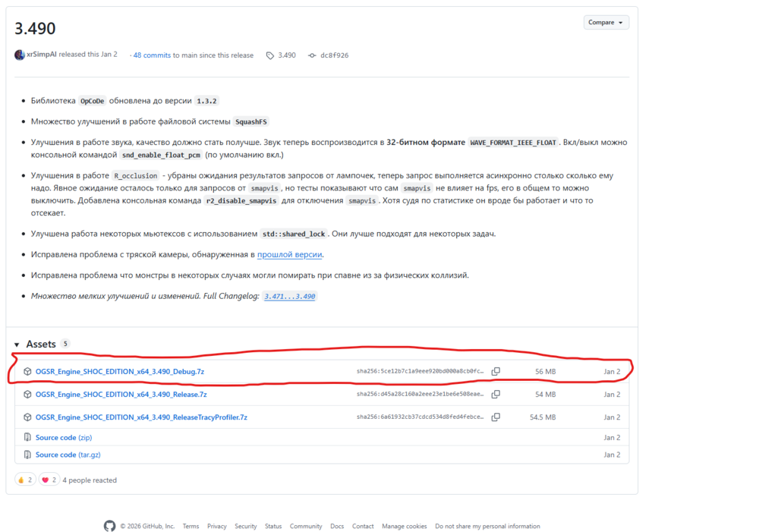The image size is (759, 532).
Task: Download Source code (tar.gz)
Action: pyautogui.click(x=68, y=455)
